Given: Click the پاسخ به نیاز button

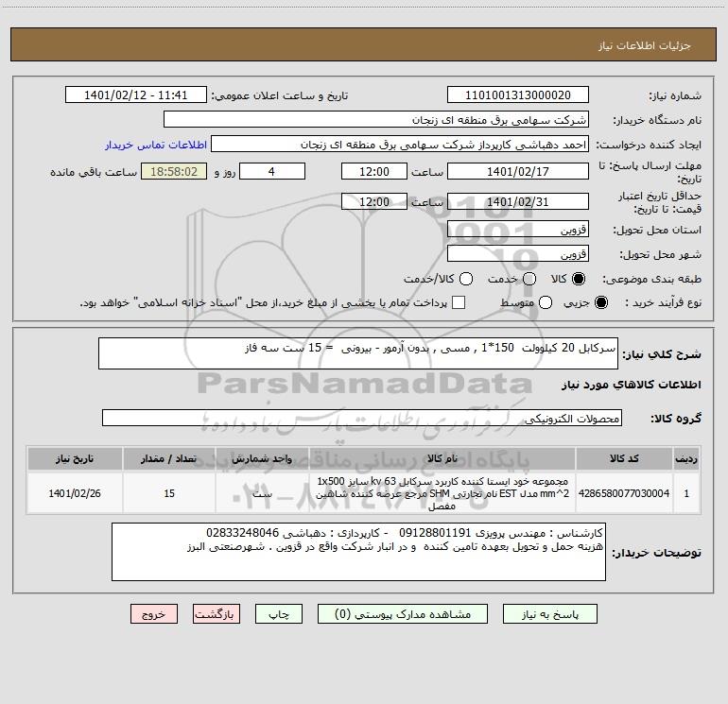Looking at the screenshot, I should [x=549, y=614].
